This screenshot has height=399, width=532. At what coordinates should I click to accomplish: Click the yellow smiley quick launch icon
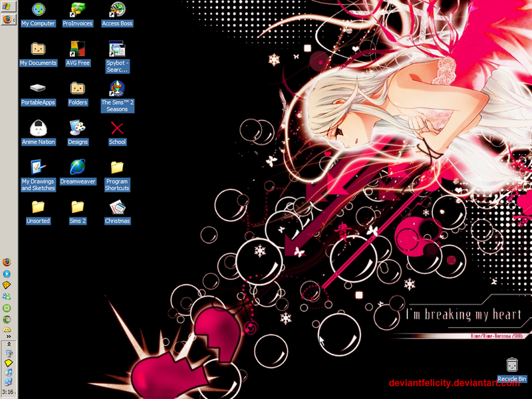(7, 330)
